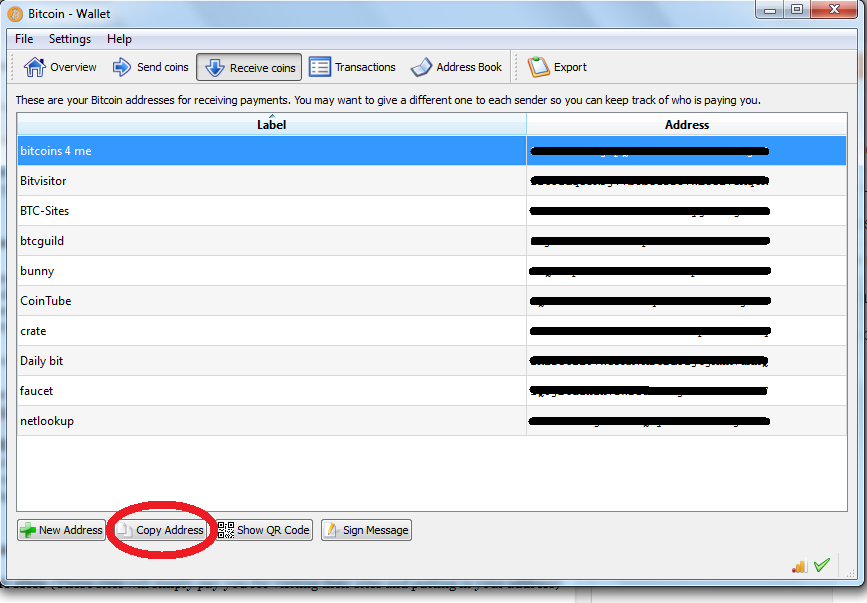Click the Export toolbar button
The image size is (867, 603).
[x=556, y=67]
